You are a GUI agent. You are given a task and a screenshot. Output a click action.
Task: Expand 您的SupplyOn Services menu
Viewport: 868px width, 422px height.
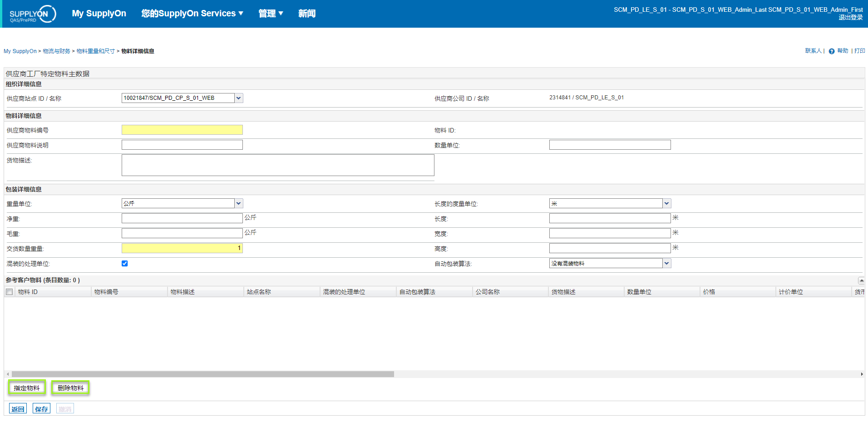click(192, 14)
